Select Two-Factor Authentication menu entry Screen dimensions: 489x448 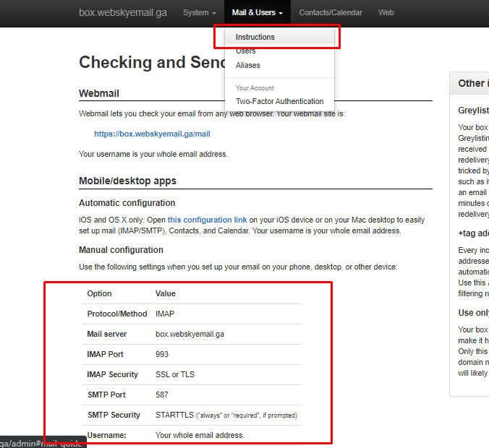(x=279, y=101)
